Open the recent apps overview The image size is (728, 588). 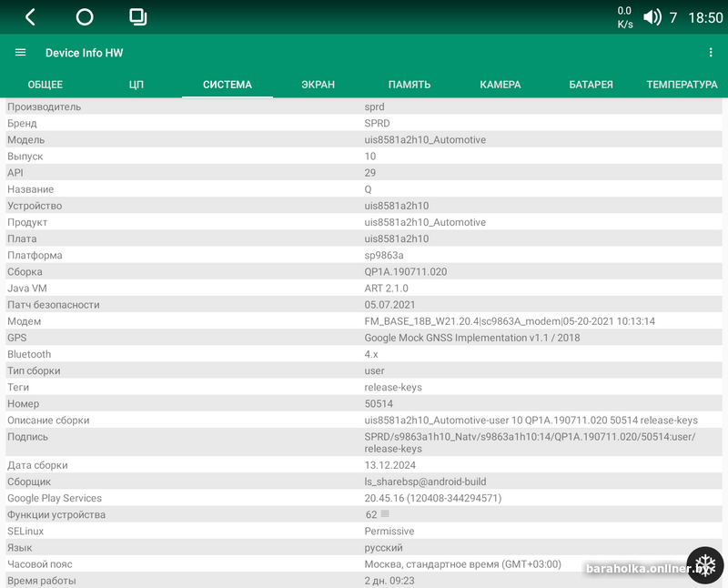click(138, 17)
